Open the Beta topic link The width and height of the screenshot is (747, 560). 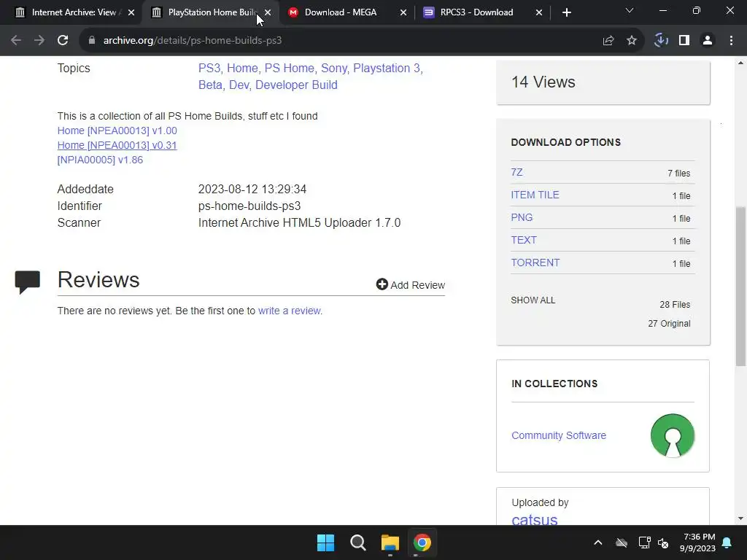point(210,85)
